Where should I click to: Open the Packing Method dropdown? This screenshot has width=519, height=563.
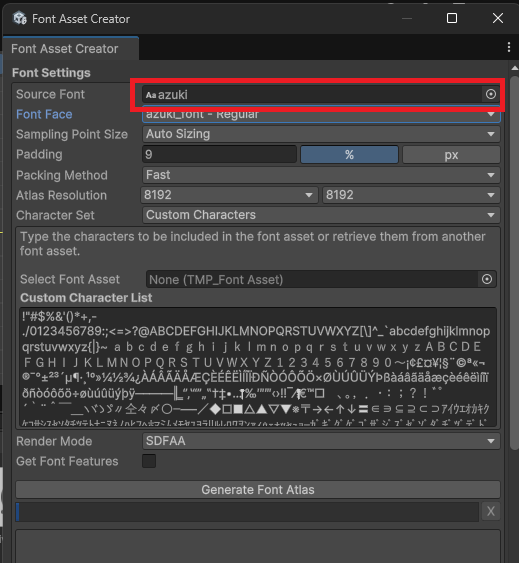(x=321, y=175)
